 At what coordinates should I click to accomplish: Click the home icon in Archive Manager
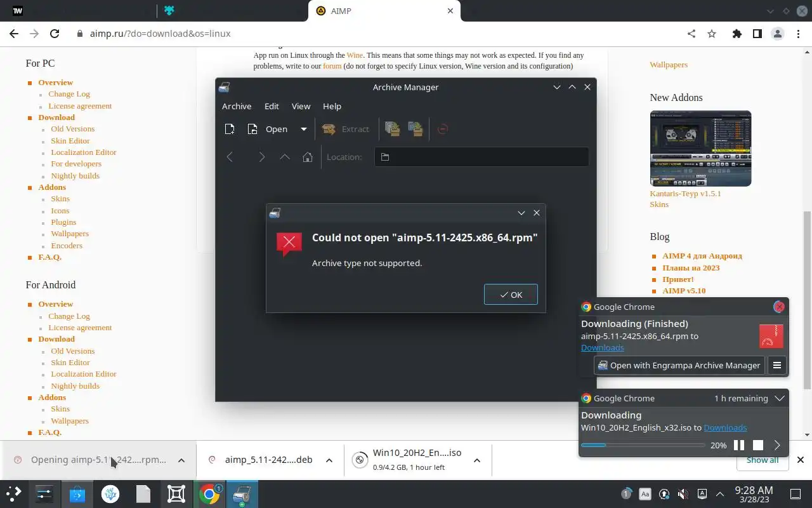click(308, 157)
